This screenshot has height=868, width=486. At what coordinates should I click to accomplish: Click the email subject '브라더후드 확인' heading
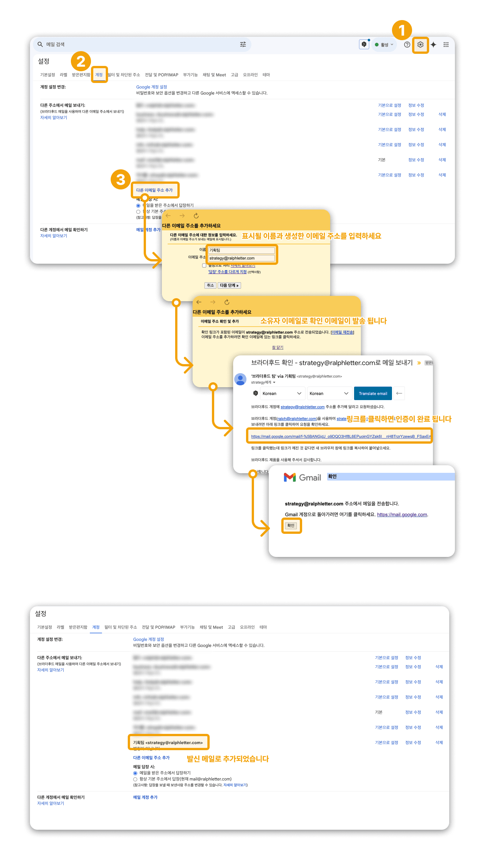pos(332,363)
